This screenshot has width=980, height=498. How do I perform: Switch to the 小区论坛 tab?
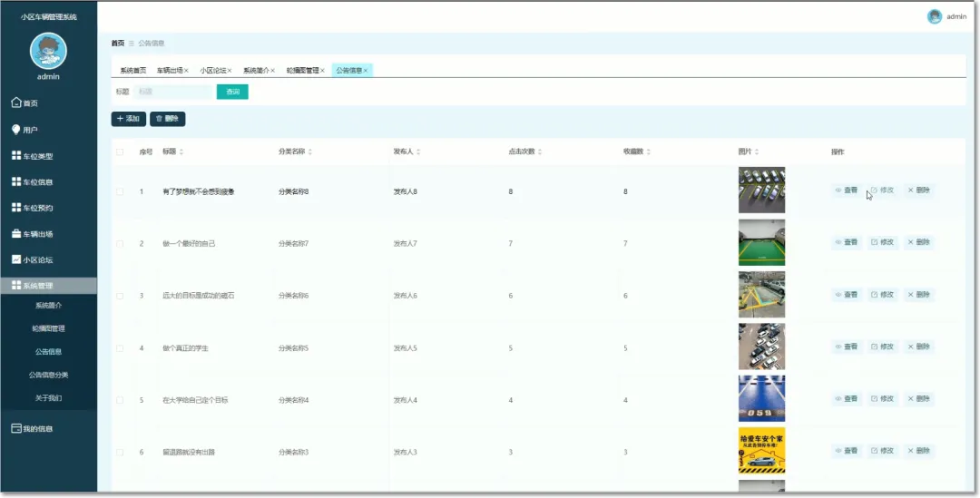click(x=212, y=71)
